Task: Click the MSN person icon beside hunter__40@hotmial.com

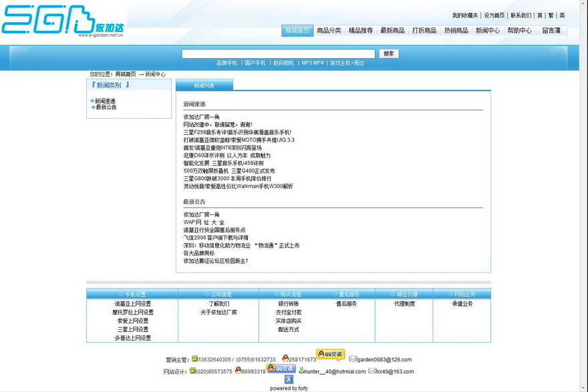Action: pyautogui.click(x=301, y=370)
